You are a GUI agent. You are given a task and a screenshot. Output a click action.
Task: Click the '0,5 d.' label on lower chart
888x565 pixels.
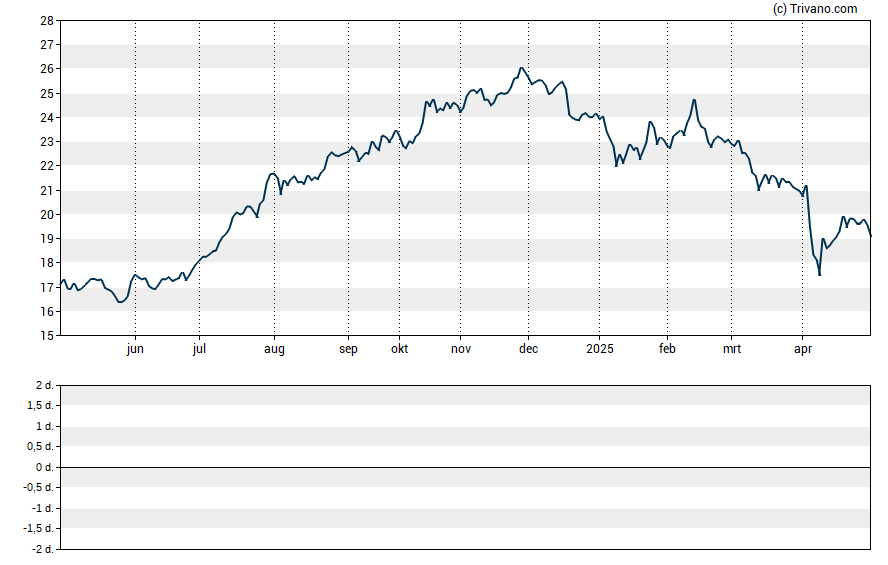(40, 447)
